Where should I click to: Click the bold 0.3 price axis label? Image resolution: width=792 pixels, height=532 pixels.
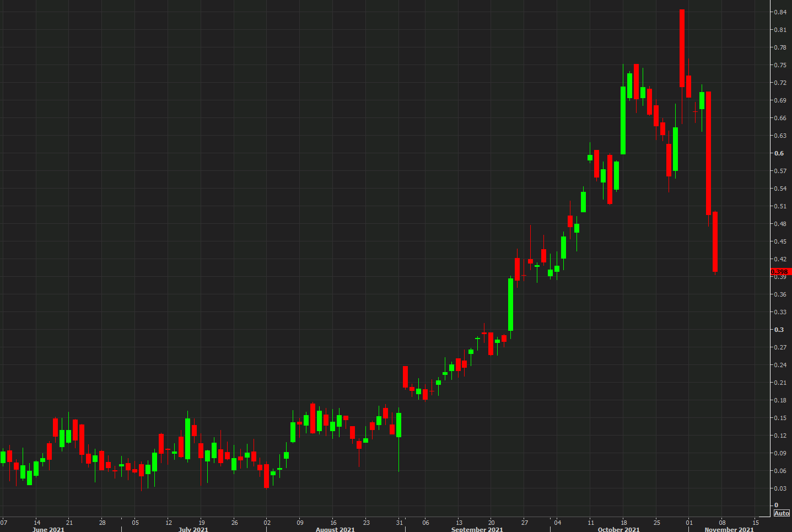click(779, 330)
